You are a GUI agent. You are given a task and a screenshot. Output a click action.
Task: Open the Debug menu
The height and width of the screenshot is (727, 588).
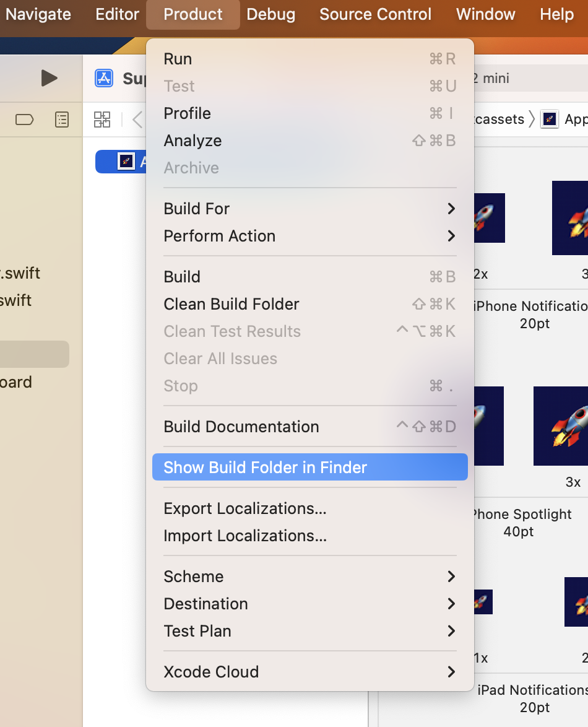click(271, 14)
